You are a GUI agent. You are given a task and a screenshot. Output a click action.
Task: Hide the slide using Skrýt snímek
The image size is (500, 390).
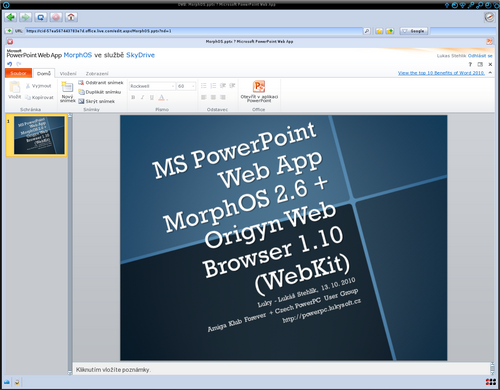(x=96, y=101)
